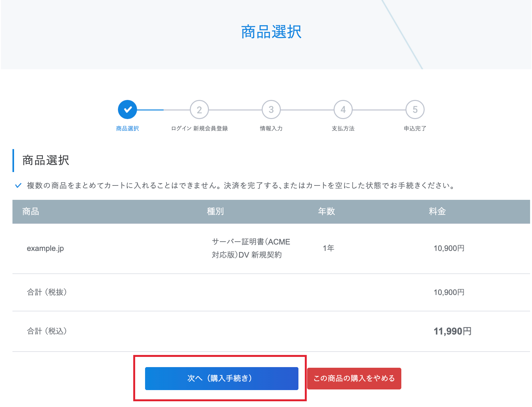Click the completed step checkmark circle

point(127,109)
